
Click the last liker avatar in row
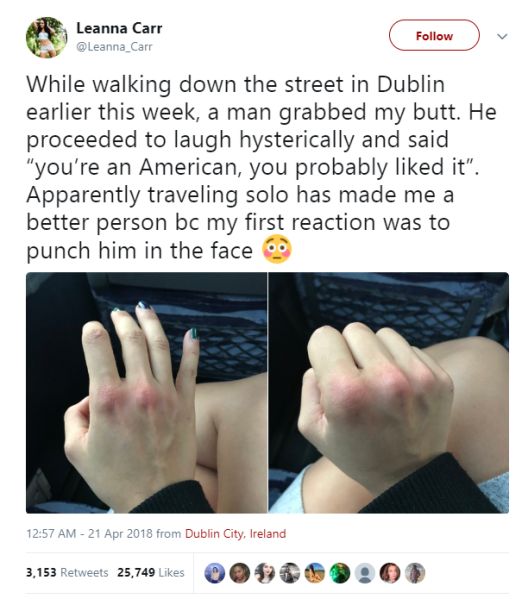[x=415, y=573]
